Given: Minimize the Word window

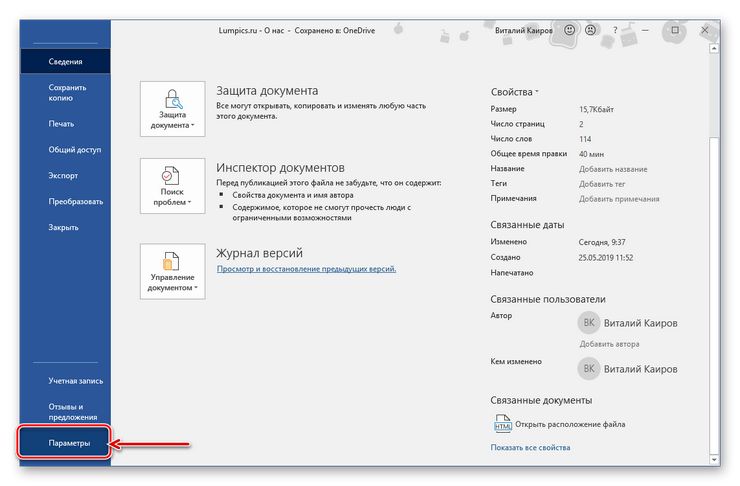Looking at the screenshot, I should pyautogui.click(x=645, y=30).
